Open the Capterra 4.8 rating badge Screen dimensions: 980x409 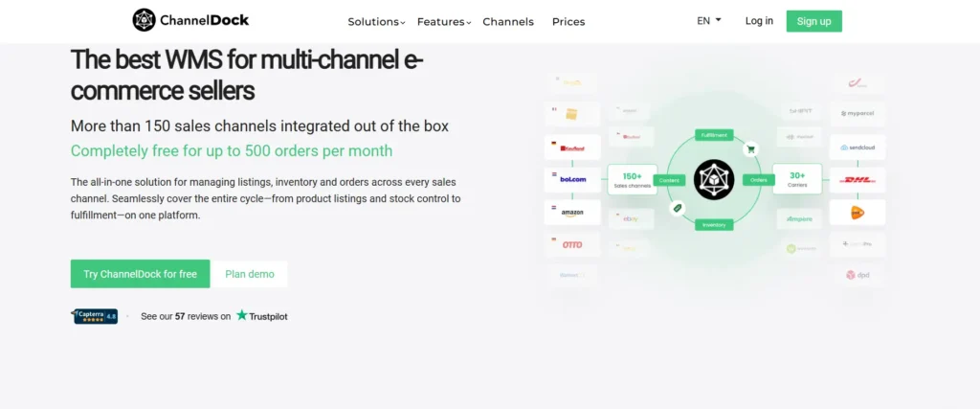click(95, 316)
